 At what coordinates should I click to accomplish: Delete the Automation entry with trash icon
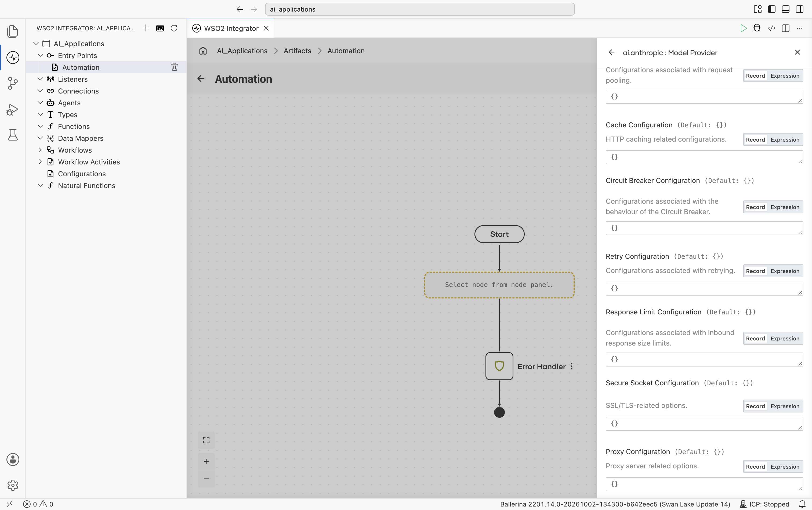[x=174, y=67]
